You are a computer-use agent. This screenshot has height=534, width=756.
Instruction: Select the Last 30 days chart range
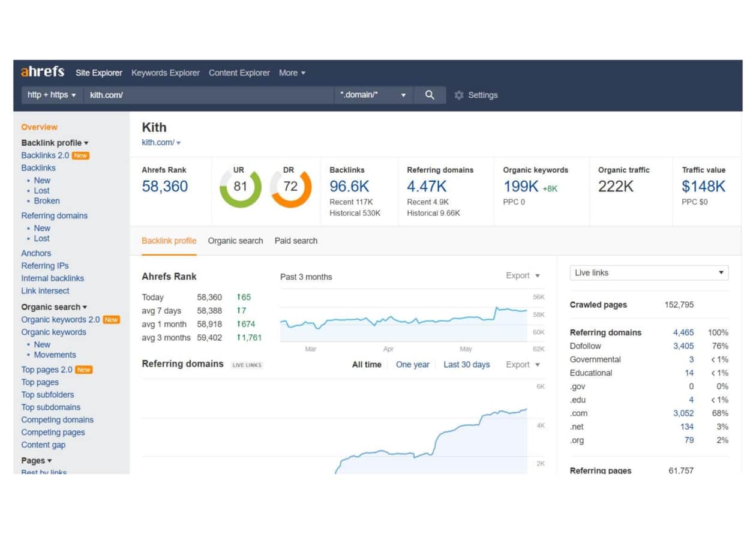[x=467, y=364]
